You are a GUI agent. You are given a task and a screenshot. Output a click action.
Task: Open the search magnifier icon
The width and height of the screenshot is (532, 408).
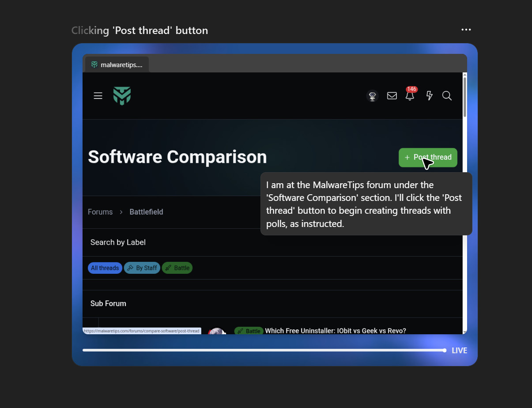point(447,96)
